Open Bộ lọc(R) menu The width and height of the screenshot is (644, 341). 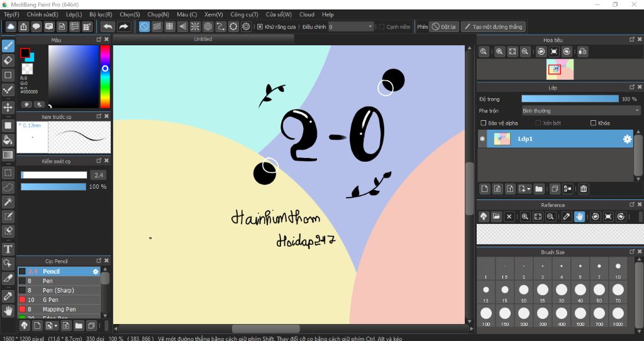pyautogui.click(x=101, y=14)
